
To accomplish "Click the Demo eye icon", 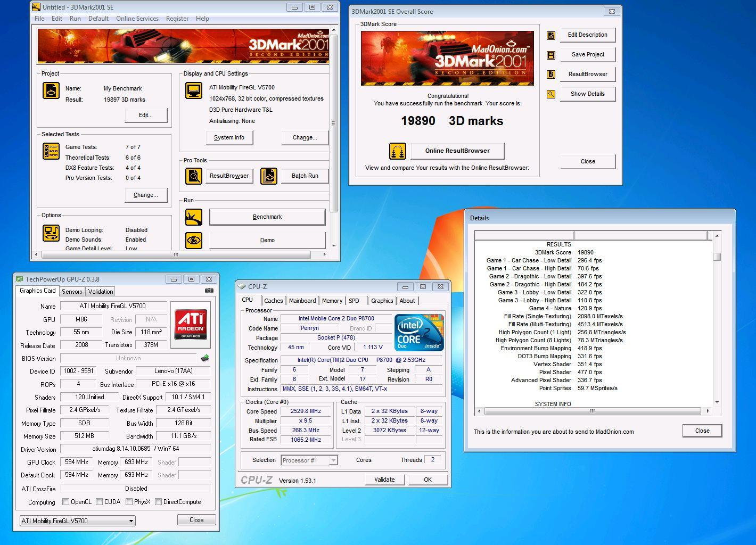I will [194, 240].
